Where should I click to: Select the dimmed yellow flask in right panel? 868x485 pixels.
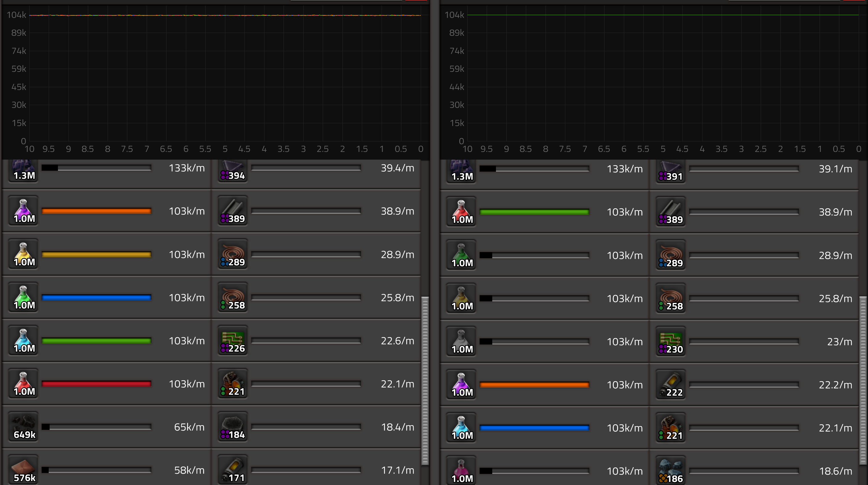click(461, 298)
